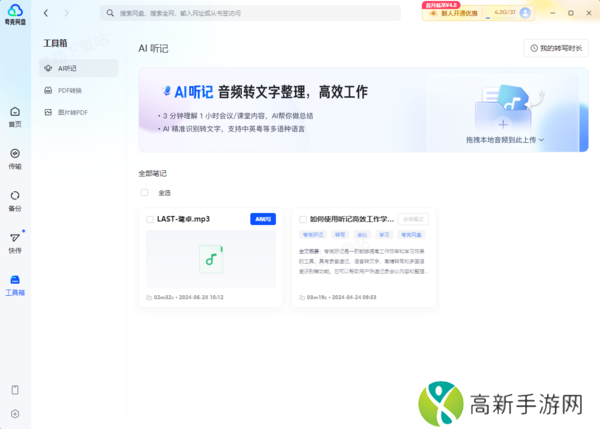Select AI听记 in the toolbox menu
600x429 pixels.
pyautogui.click(x=78, y=68)
